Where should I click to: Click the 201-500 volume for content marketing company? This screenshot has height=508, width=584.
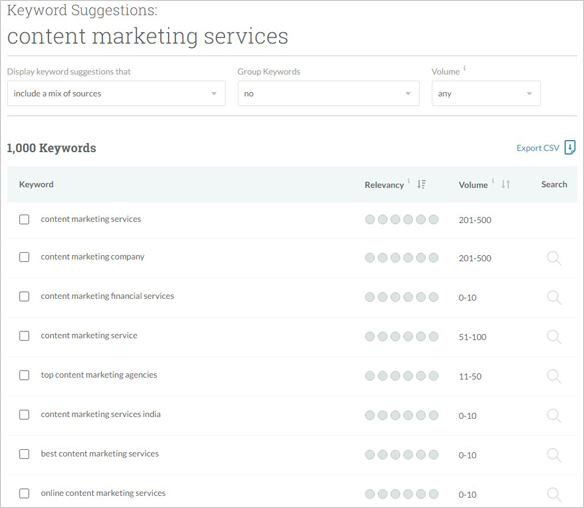tap(475, 258)
